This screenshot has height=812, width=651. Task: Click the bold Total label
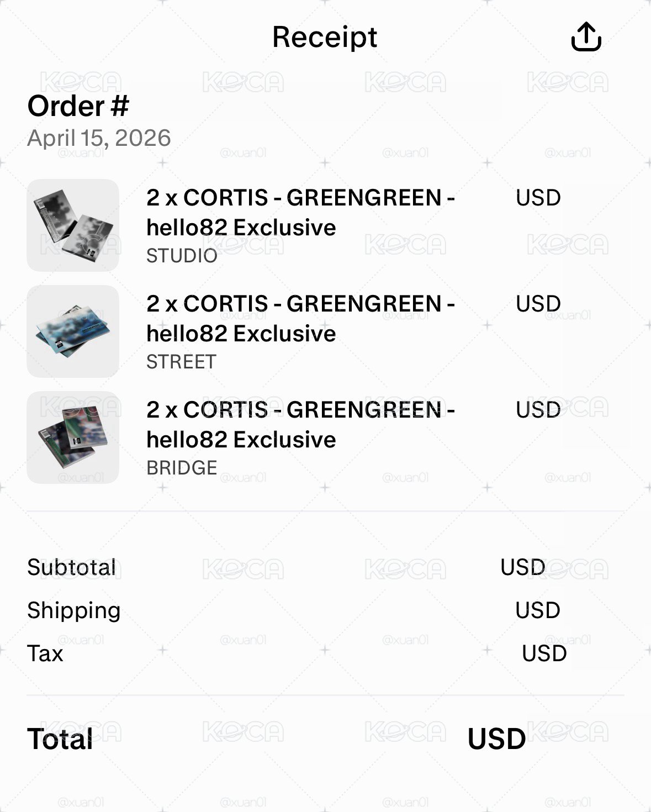coord(60,739)
